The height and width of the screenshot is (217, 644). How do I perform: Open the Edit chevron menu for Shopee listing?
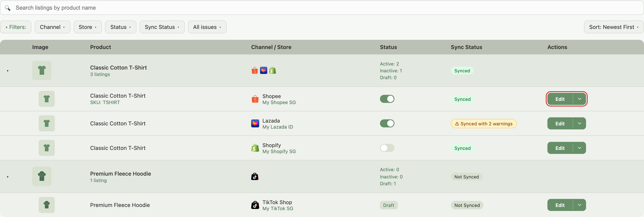(580, 99)
